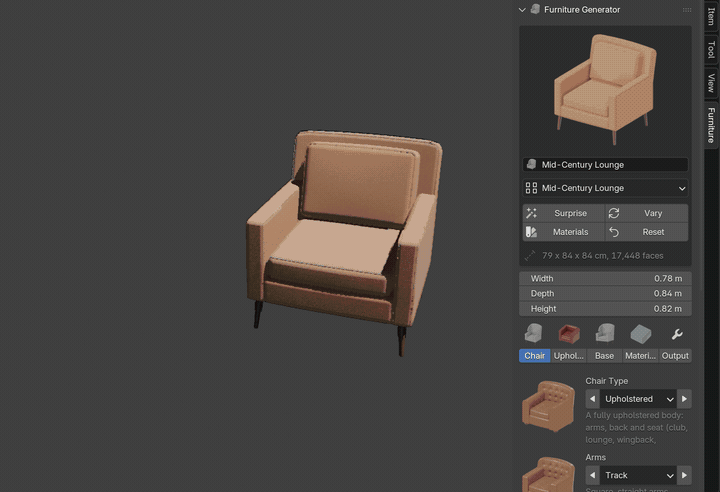Open the View sidebar tab
The image size is (720, 492).
click(x=711, y=83)
